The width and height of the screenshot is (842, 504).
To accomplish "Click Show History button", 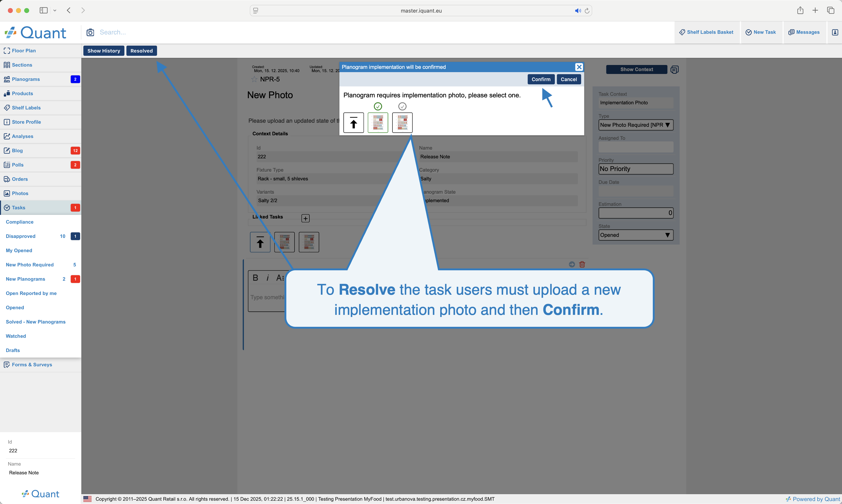I will (x=103, y=51).
